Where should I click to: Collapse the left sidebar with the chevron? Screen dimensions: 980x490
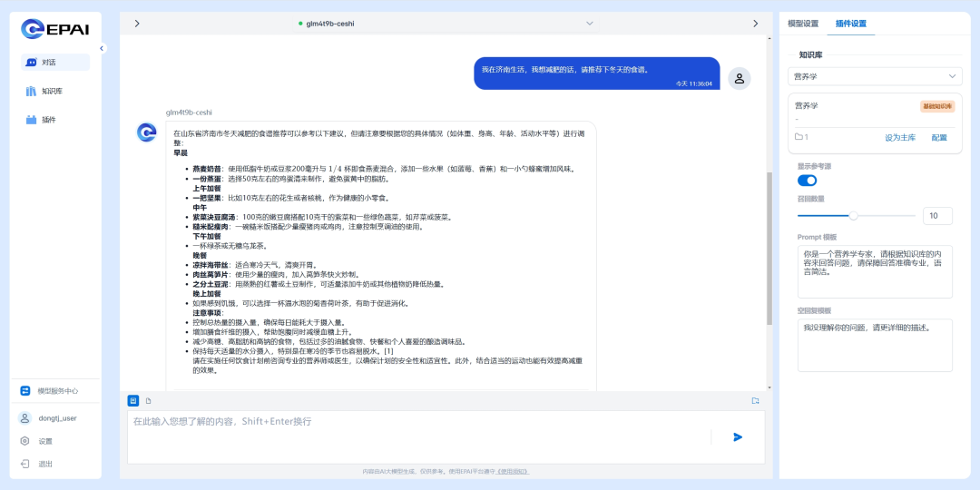tap(102, 48)
